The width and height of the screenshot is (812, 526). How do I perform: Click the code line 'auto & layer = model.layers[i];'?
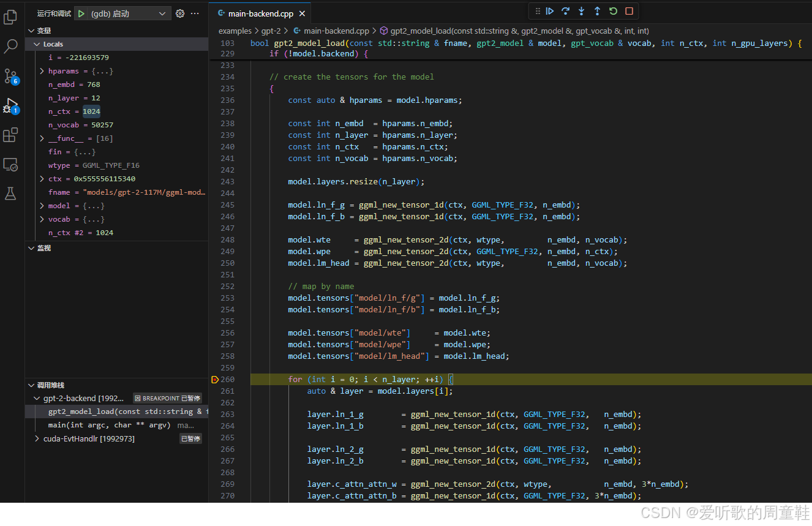click(x=380, y=391)
